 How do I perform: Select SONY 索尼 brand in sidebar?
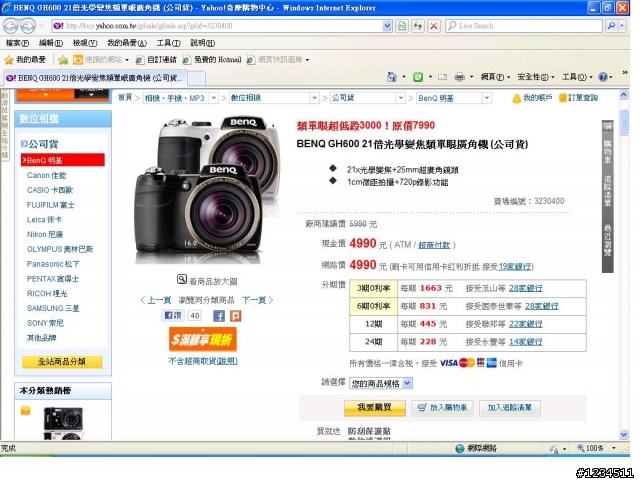point(45,323)
